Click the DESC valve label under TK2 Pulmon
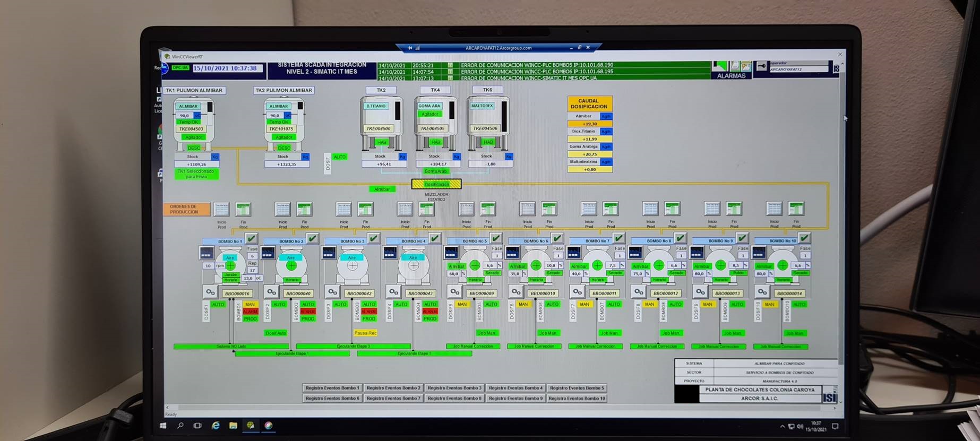The width and height of the screenshot is (980, 441). tap(284, 148)
